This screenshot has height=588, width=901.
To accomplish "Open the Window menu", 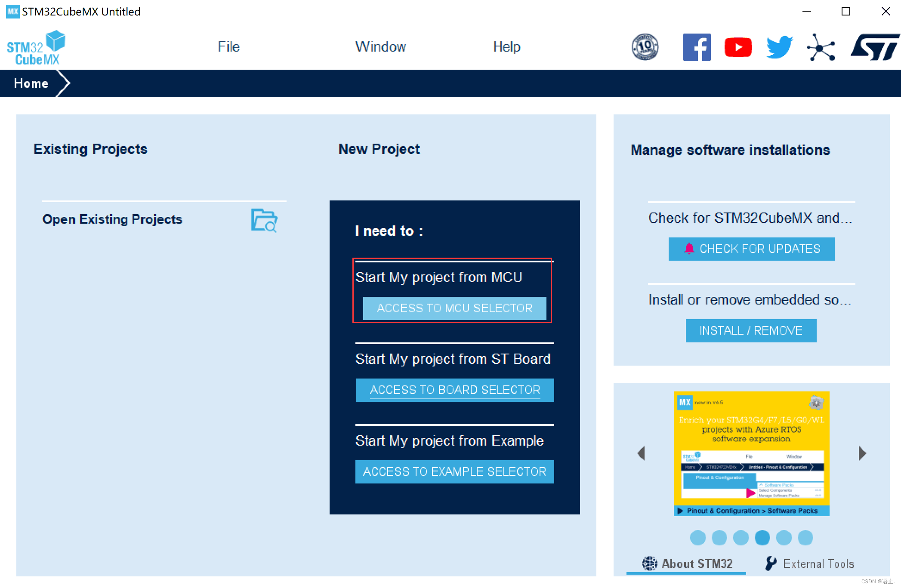I will click(x=380, y=46).
